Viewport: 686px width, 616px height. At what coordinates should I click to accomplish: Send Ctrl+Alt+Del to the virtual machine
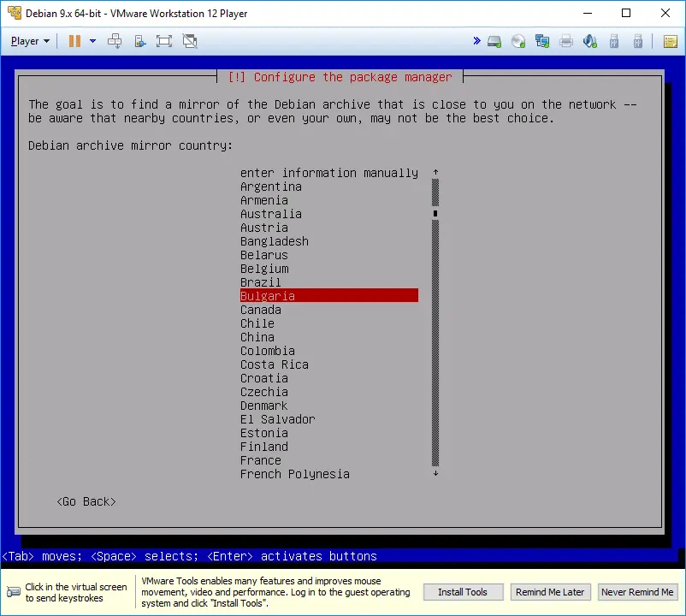pos(115,41)
